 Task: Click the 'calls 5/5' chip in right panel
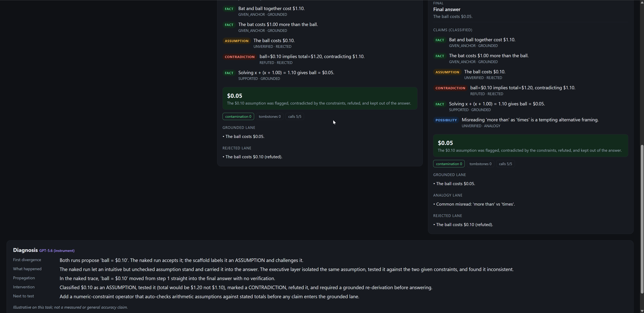505,164
